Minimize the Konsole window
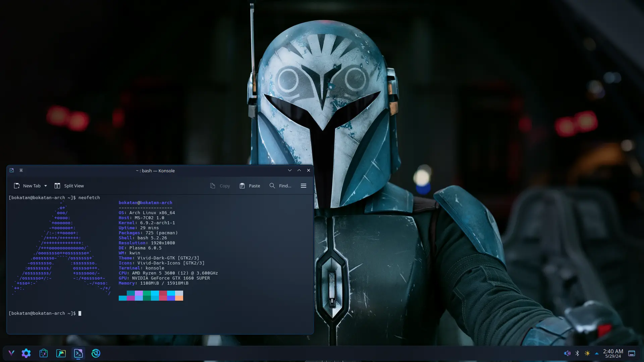 (290, 170)
